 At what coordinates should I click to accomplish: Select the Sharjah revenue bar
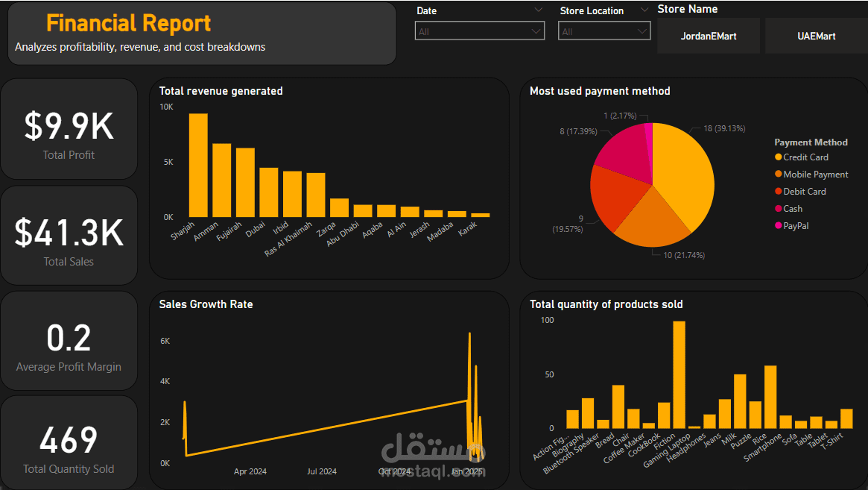[198, 165]
